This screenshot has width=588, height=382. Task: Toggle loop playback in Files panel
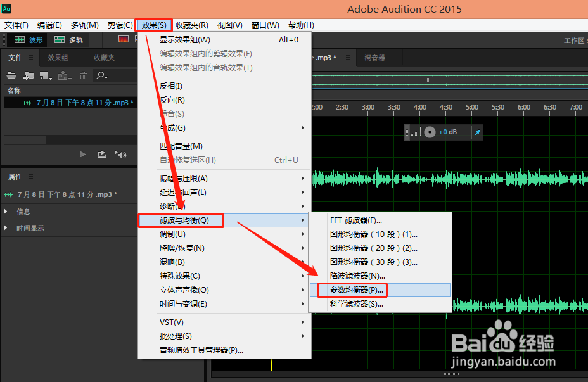102,155
